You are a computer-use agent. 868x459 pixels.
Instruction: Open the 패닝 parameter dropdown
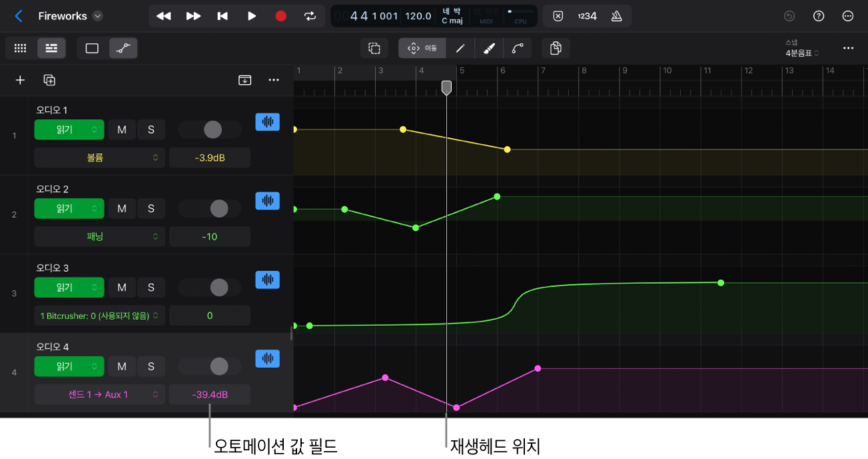[x=99, y=236]
